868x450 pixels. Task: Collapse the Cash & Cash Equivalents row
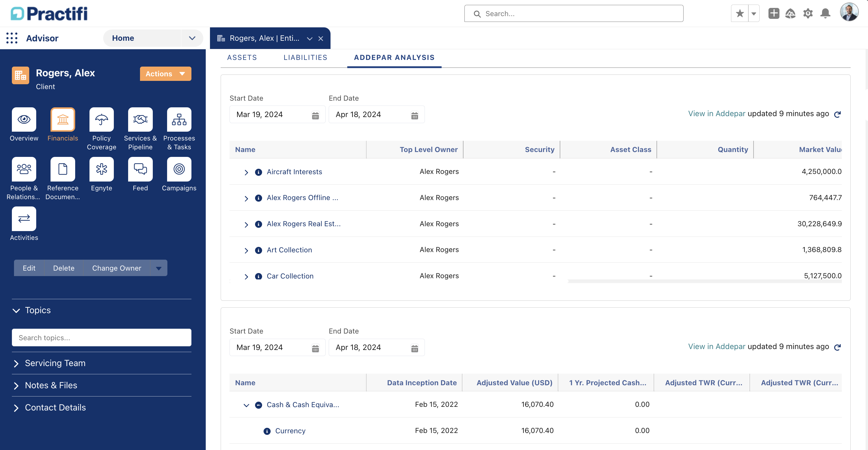point(246,405)
